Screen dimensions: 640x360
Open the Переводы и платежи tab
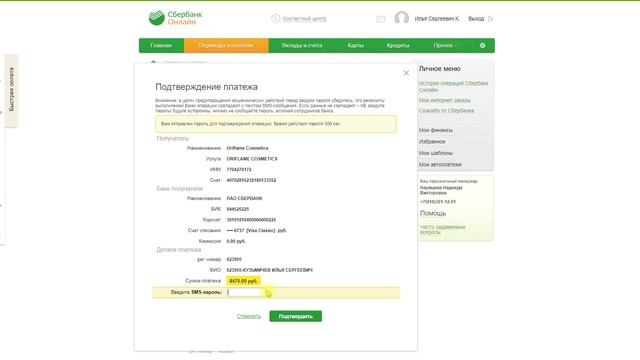click(x=226, y=45)
